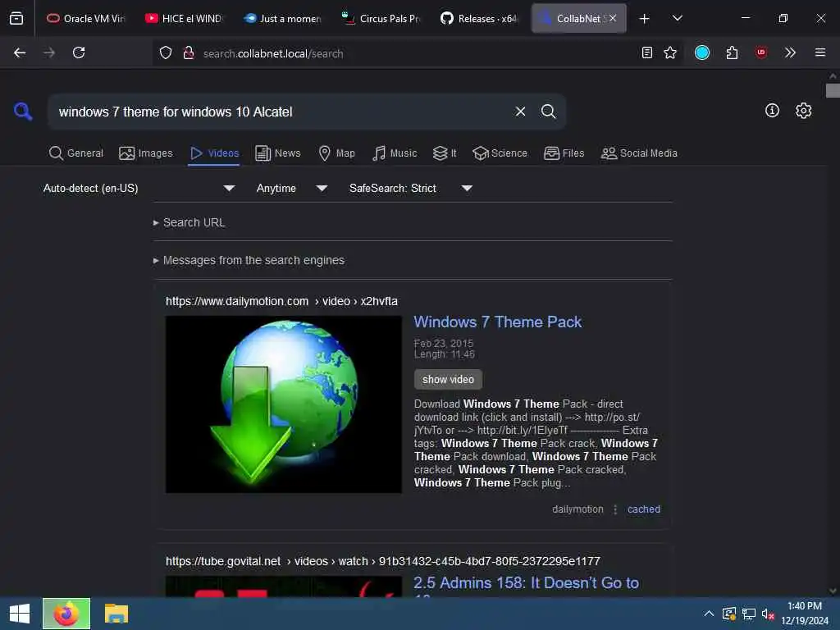Image resolution: width=840 pixels, height=630 pixels.
Task: Show more toolbar tools overflow
Action: click(790, 52)
